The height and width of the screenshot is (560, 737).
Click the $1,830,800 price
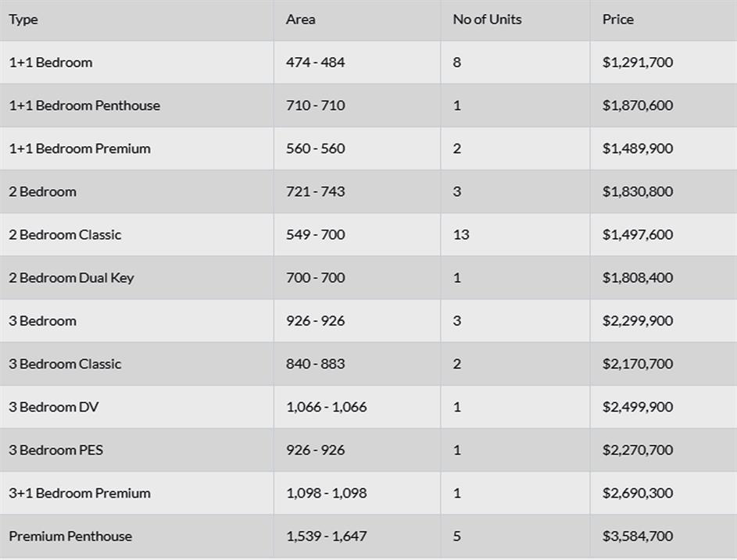[x=637, y=191]
